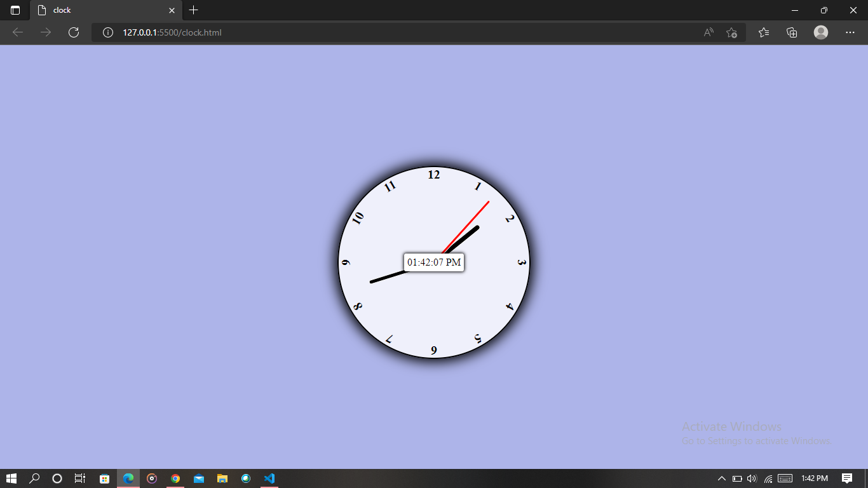Open the Favorites list
Image resolution: width=868 pixels, height=488 pixels.
764,32
